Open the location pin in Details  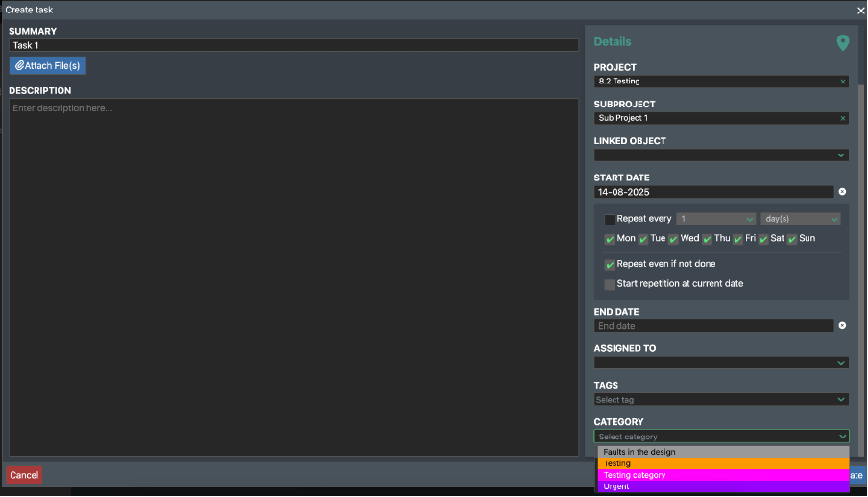tap(842, 42)
